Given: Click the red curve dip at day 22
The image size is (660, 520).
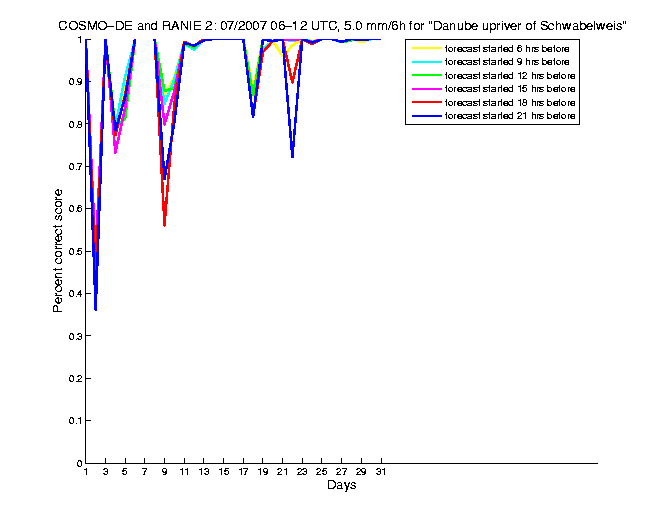Looking at the screenshot, I should coord(292,82).
